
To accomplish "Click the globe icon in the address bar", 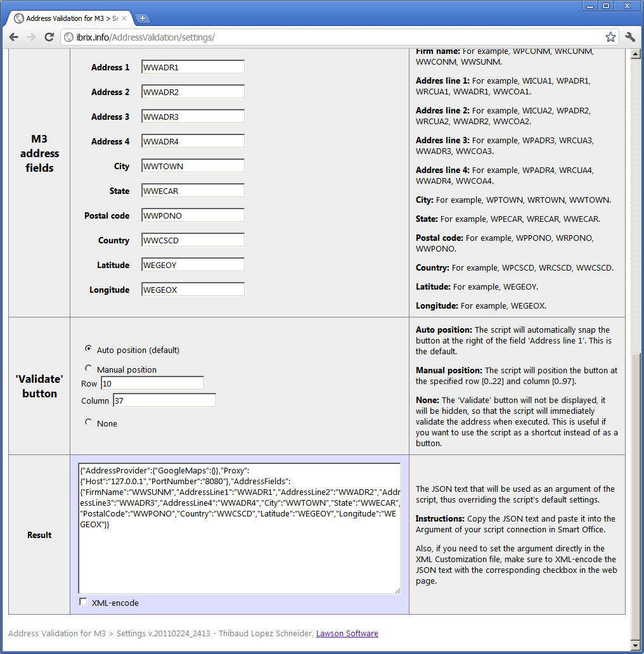I will (x=69, y=37).
